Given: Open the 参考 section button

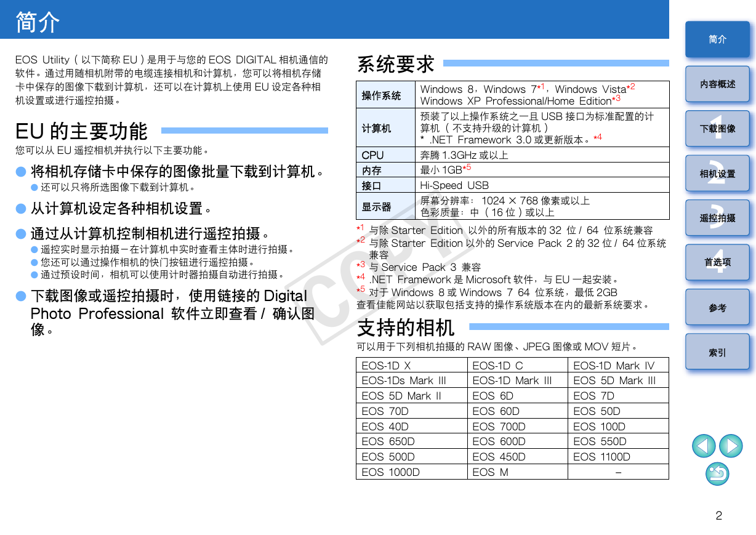Looking at the screenshot, I should click(x=717, y=307).
